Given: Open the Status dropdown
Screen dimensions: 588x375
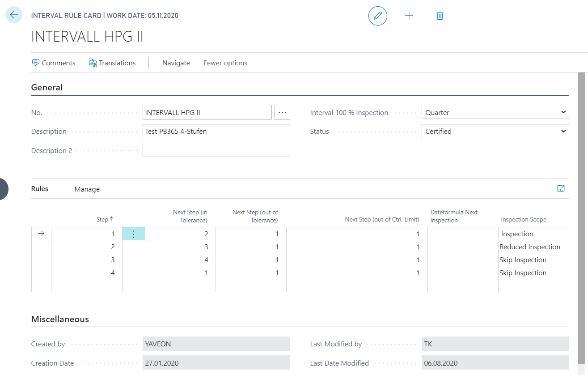Looking at the screenshot, I should coord(495,131).
